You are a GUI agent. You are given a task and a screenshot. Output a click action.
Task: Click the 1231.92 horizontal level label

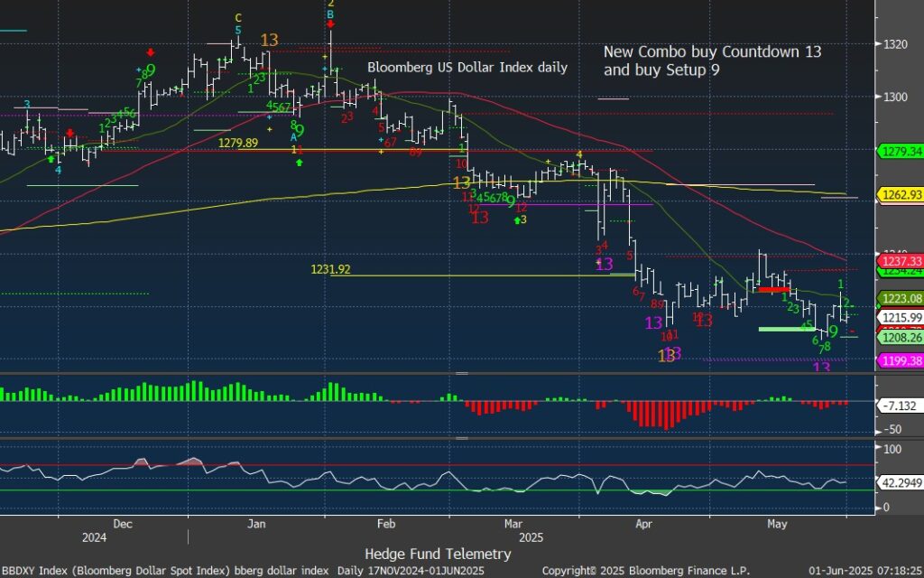(x=330, y=269)
